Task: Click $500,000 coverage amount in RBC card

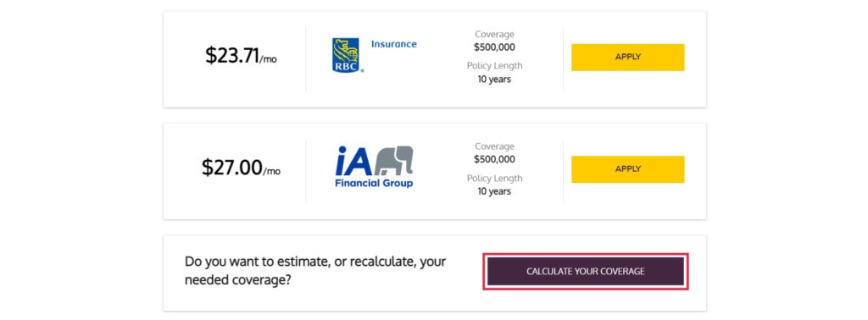Action: (494, 47)
